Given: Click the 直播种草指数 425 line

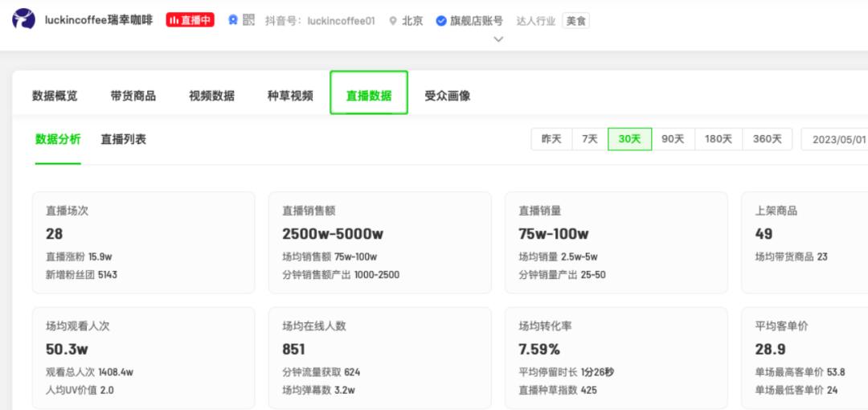Looking at the screenshot, I should point(558,390).
